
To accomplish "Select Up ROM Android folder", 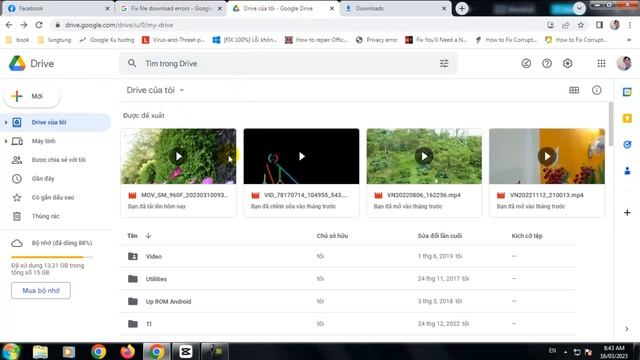I will click(348, 301).
